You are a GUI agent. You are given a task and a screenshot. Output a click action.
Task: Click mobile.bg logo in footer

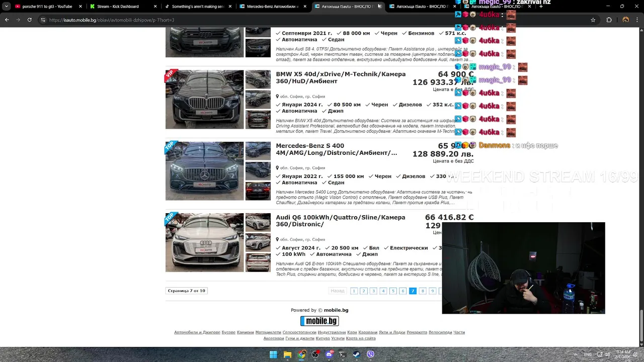click(x=319, y=321)
